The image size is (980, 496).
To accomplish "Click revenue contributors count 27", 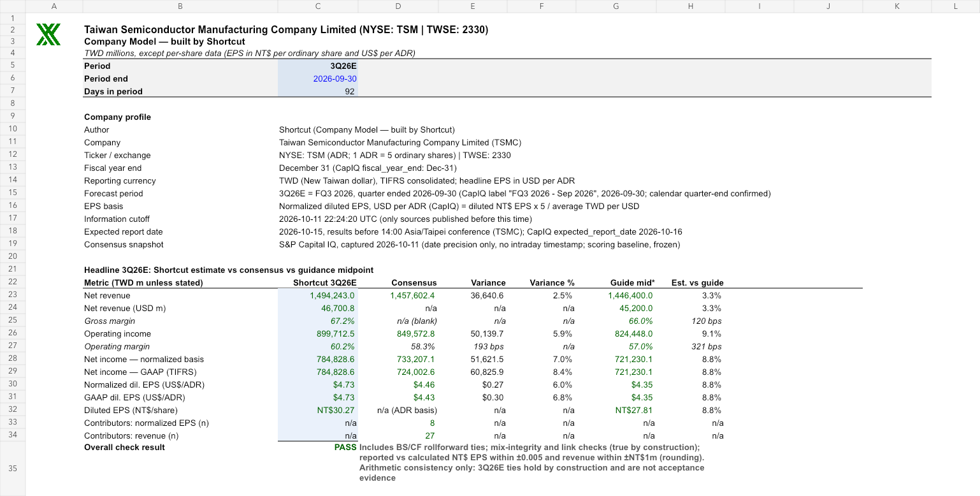I will point(398,435).
